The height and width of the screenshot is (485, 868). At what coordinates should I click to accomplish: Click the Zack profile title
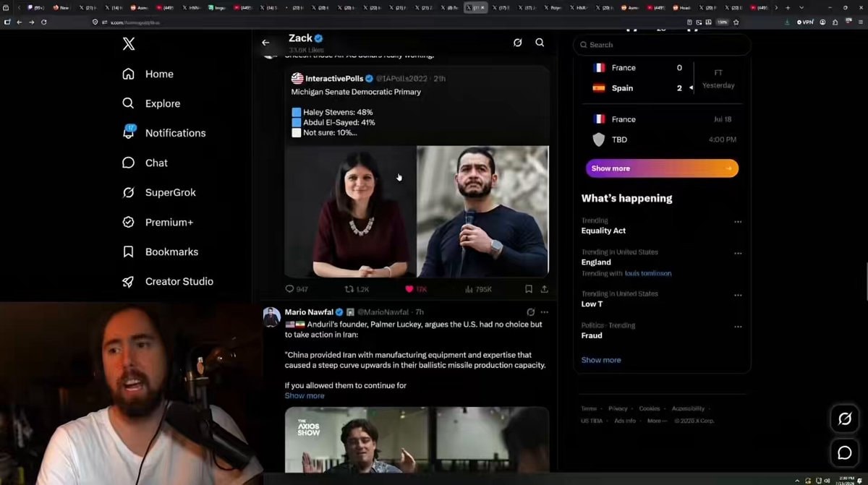coord(300,38)
